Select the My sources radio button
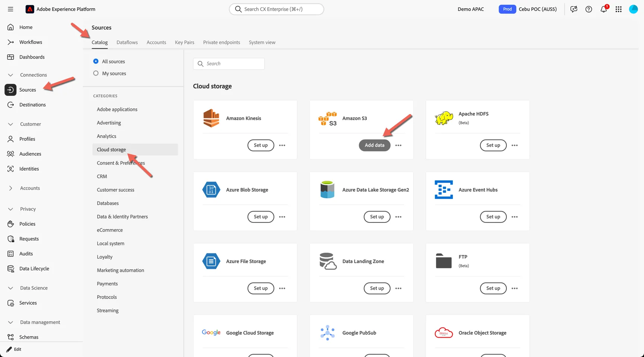 coord(96,73)
